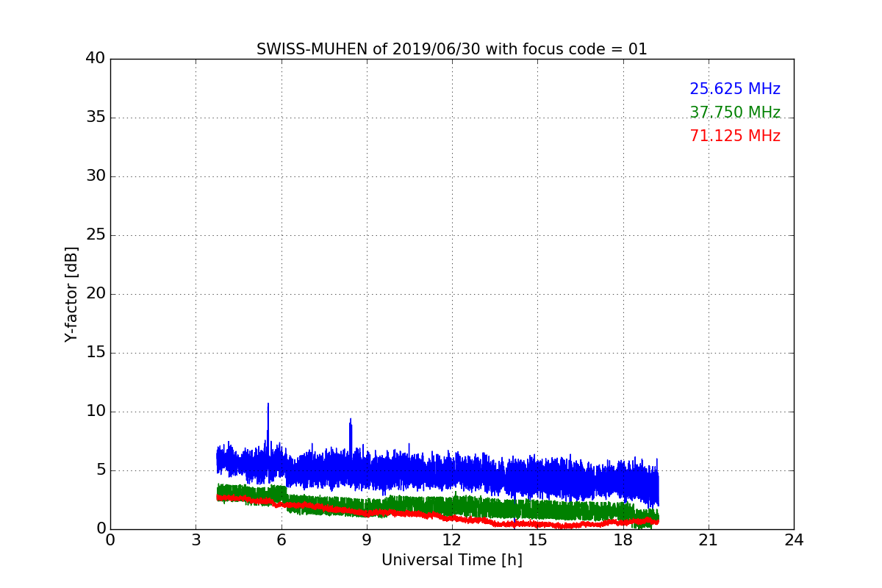Click the x-axis tick label 9

click(x=366, y=540)
